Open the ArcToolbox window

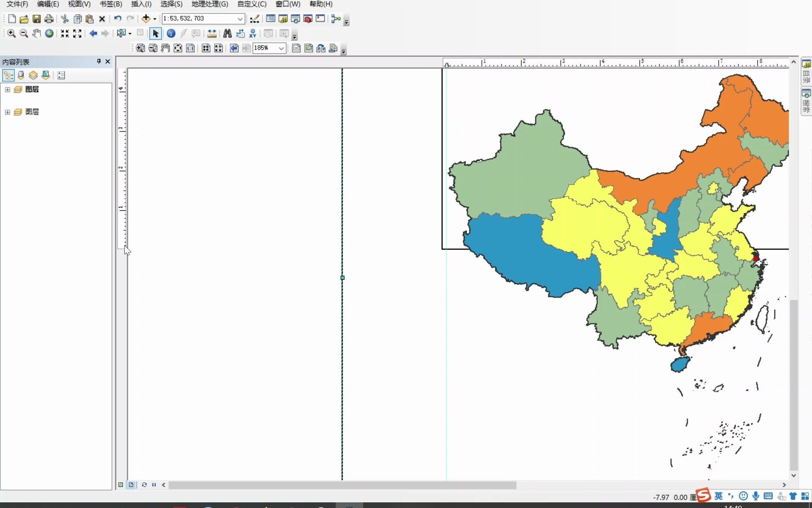[308, 18]
